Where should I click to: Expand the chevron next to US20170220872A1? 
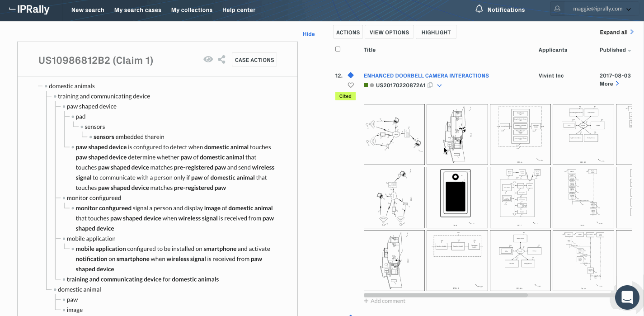pyautogui.click(x=439, y=85)
